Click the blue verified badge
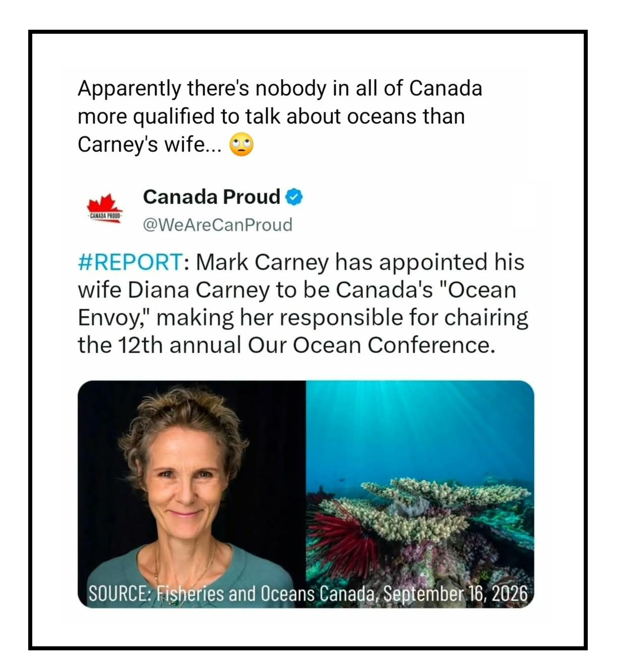617x672 pixels. coord(294,197)
